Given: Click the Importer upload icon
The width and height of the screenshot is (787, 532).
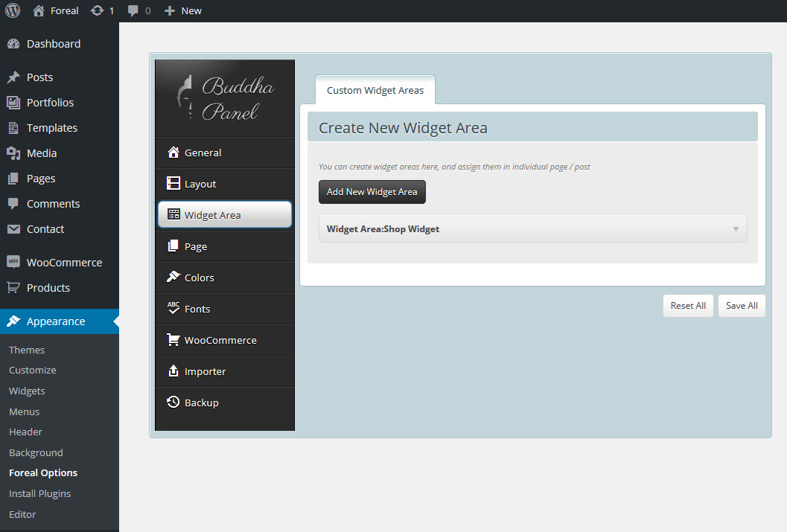Looking at the screenshot, I should 173,371.
